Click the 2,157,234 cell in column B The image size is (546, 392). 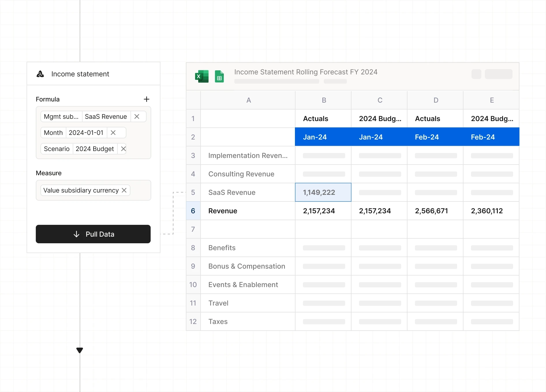(x=323, y=211)
